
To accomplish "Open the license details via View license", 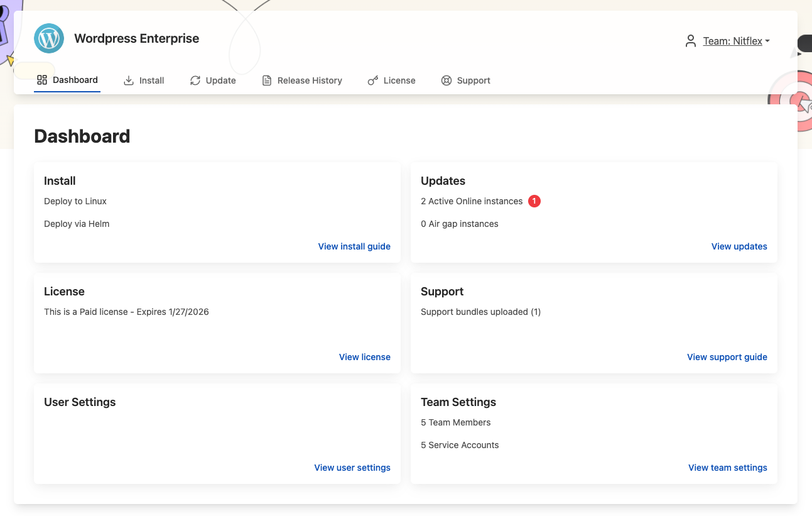I will 364,357.
